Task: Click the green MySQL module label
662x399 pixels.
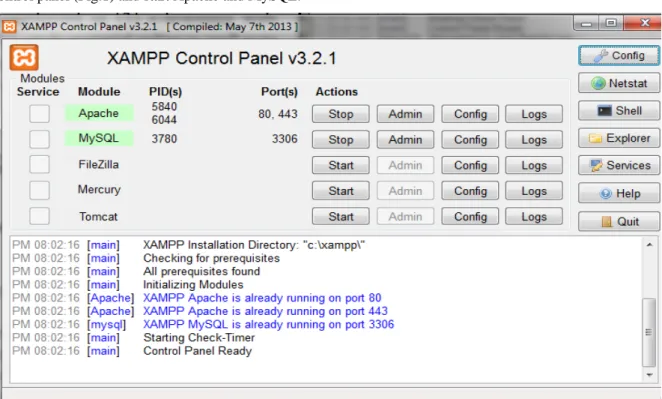Action: [99, 138]
